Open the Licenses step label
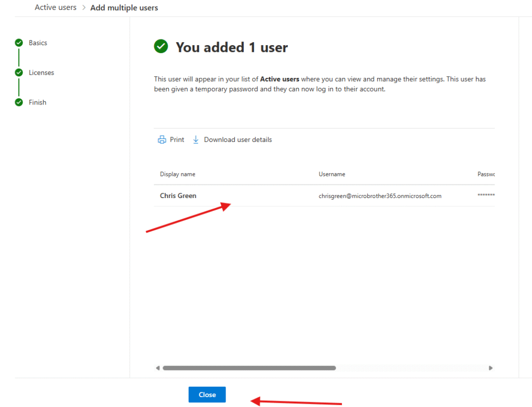The image size is (532, 407). click(x=42, y=73)
